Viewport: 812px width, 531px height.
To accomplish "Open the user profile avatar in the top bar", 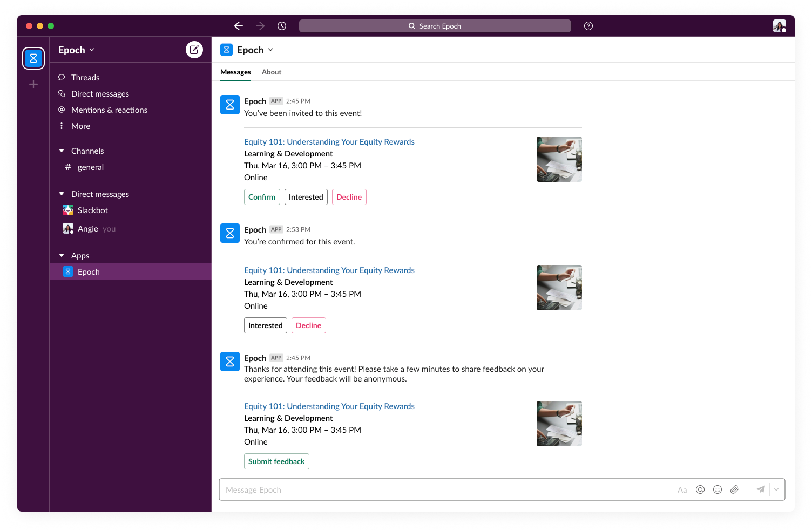I will 779,26.
